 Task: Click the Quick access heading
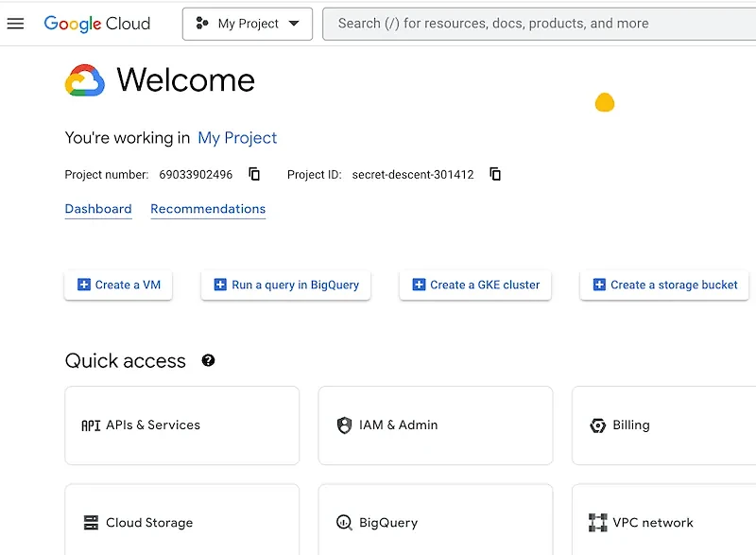coord(126,360)
